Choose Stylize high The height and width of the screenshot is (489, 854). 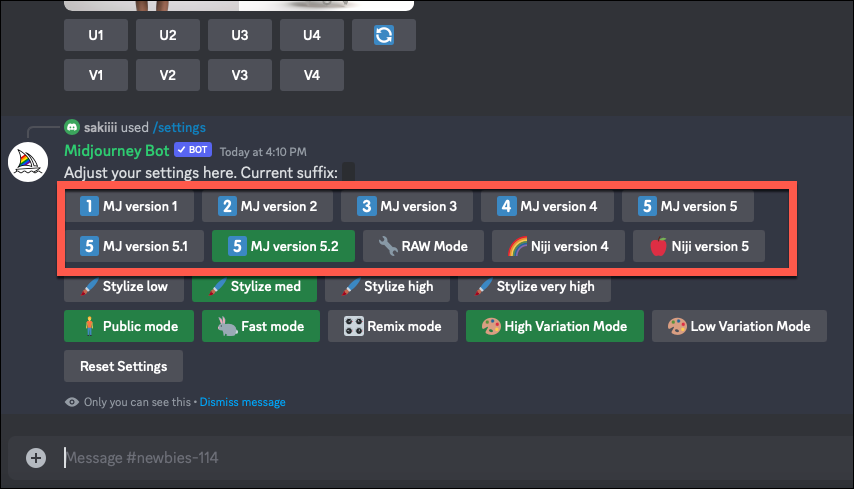click(x=387, y=287)
